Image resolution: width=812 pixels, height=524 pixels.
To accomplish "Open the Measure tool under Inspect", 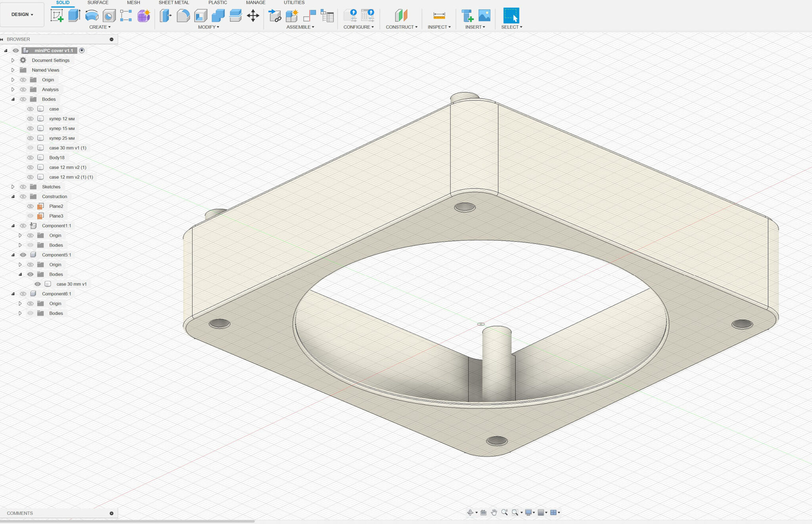I will click(x=439, y=15).
